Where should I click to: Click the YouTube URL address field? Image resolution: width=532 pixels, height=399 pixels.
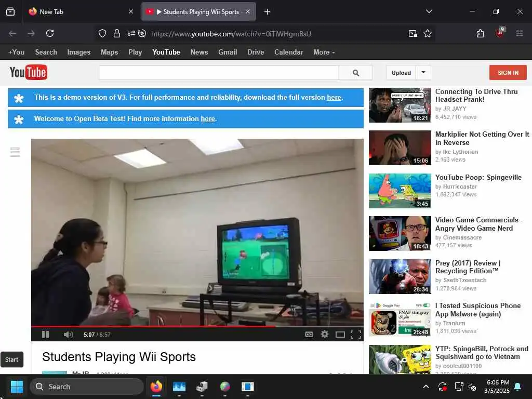pyautogui.click(x=231, y=34)
